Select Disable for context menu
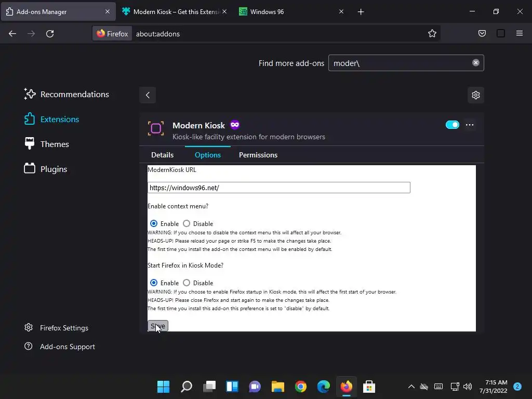The image size is (532, 399). tap(187, 223)
